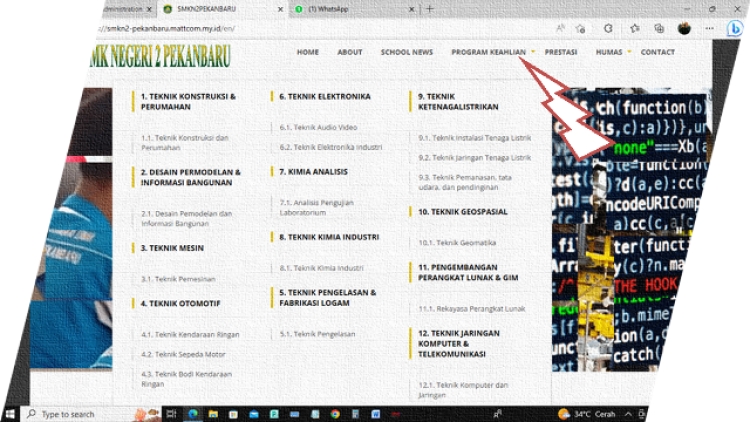Close the WhatsApp tab
Screen dimensions: 750x422
(x=412, y=9)
